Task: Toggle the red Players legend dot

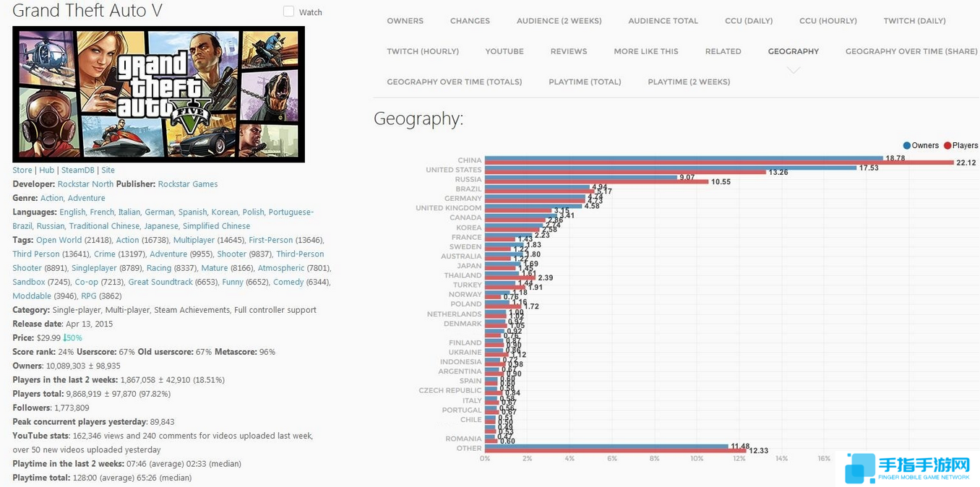Action: 947,145
